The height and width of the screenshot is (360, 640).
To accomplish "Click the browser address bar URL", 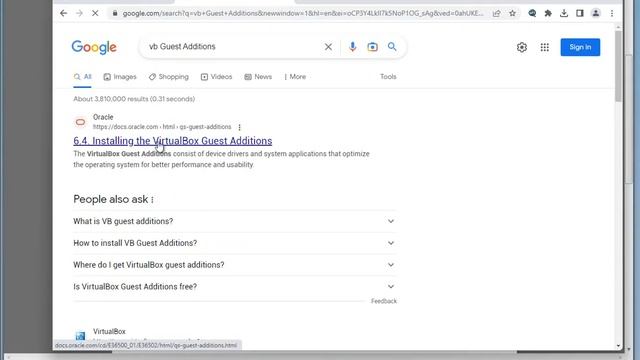I will (303, 13).
